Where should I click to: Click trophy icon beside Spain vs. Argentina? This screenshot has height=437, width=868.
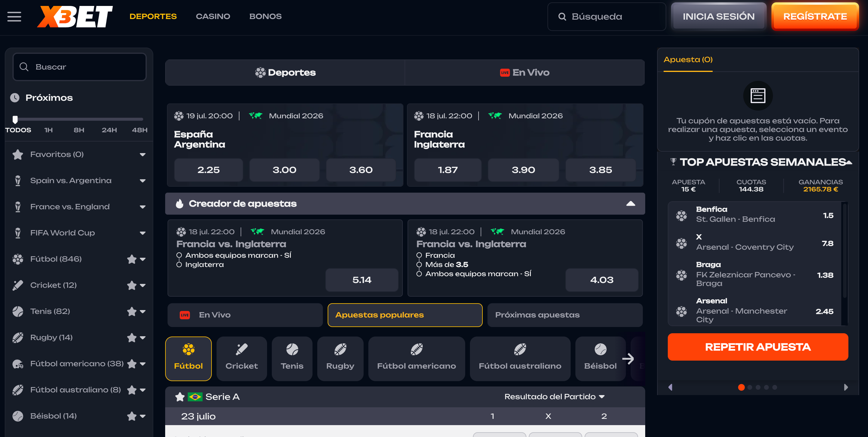(18, 181)
